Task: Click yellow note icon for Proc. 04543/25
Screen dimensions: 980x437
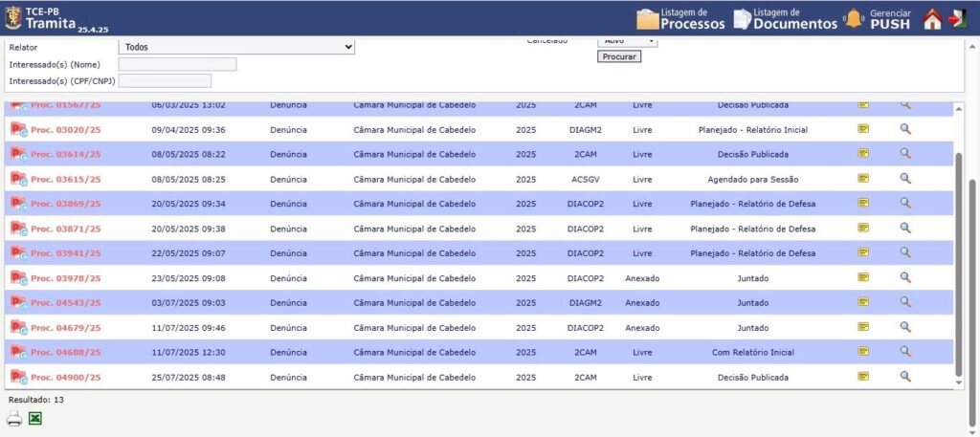Action: tap(863, 302)
